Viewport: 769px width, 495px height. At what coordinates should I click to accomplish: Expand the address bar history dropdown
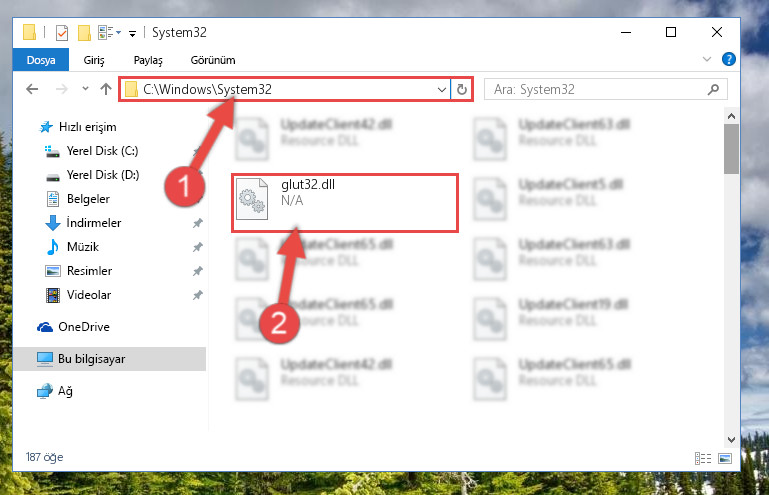tap(441, 89)
